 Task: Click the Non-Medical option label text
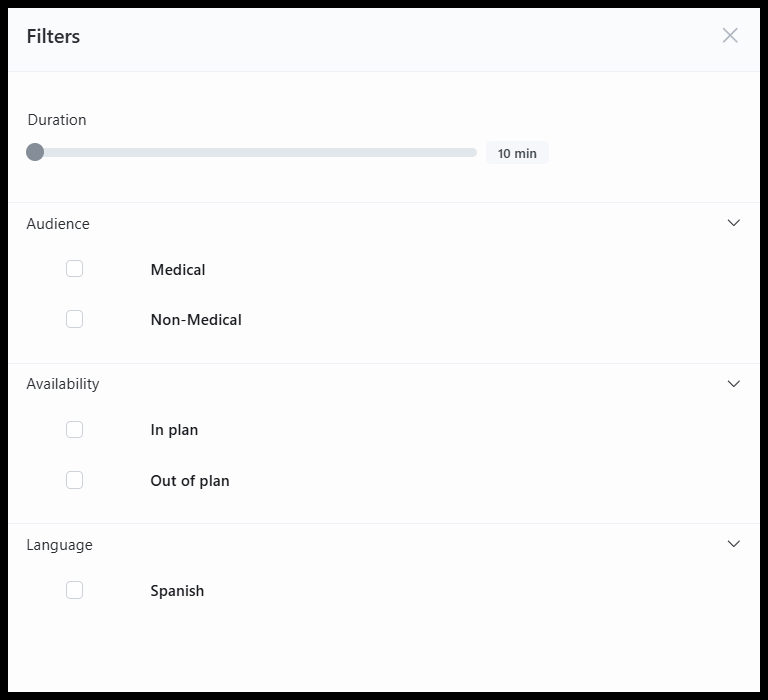[x=196, y=320]
